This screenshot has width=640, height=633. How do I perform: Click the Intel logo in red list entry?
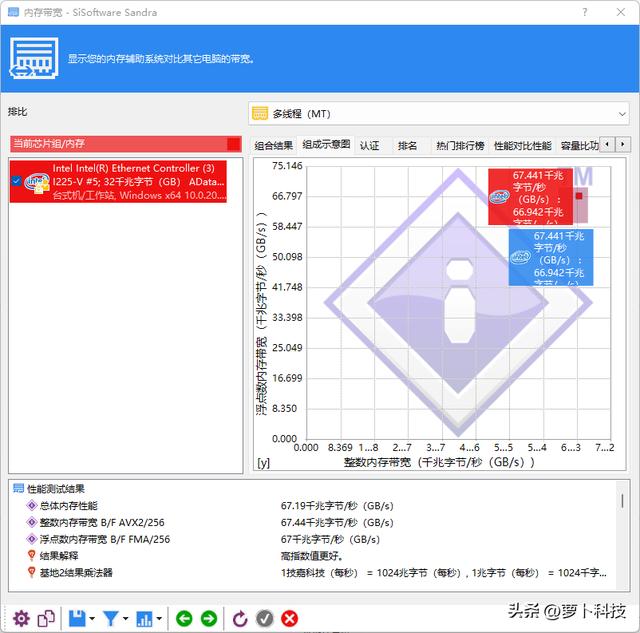pyautogui.click(x=36, y=181)
